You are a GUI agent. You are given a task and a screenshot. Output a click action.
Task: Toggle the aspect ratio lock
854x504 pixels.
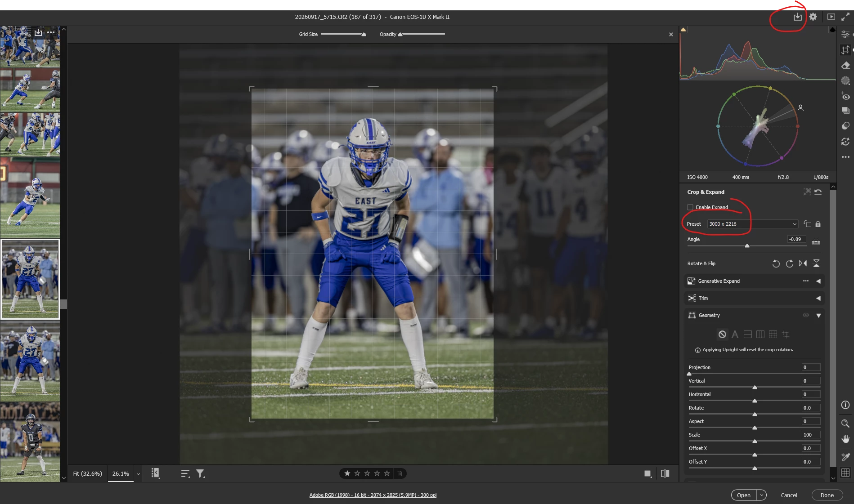pyautogui.click(x=818, y=224)
